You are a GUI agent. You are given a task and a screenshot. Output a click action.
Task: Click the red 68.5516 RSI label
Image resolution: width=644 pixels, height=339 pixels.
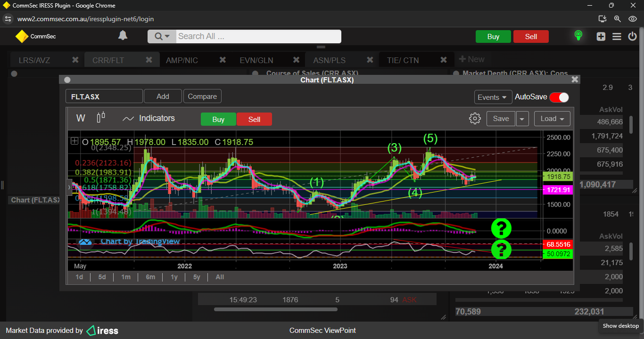tap(558, 244)
